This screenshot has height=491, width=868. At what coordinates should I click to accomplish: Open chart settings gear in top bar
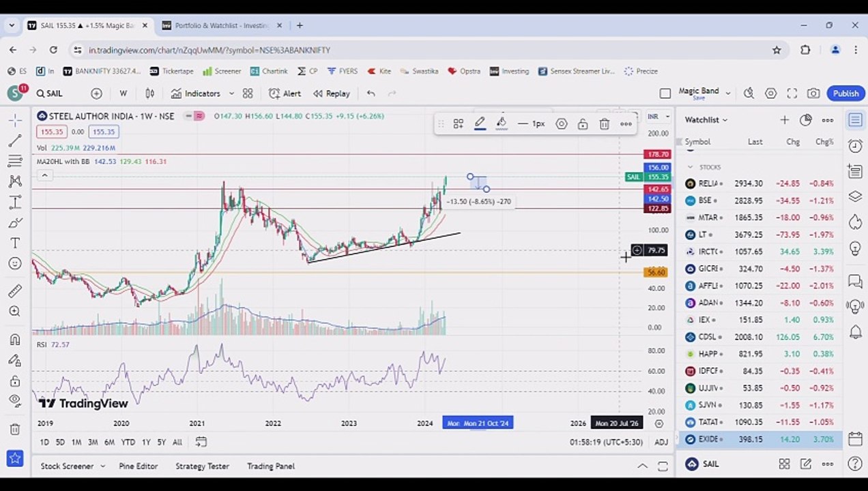[x=770, y=93]
